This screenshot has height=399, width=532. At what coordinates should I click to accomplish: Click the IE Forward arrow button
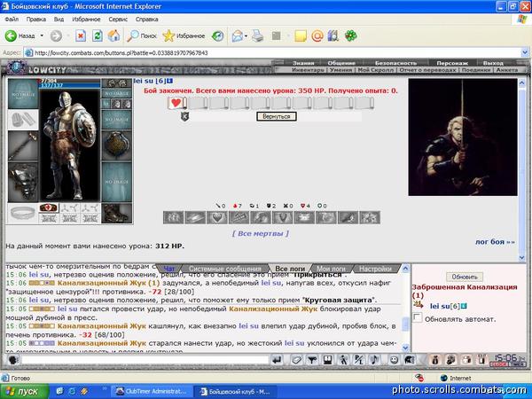[56, 35]
